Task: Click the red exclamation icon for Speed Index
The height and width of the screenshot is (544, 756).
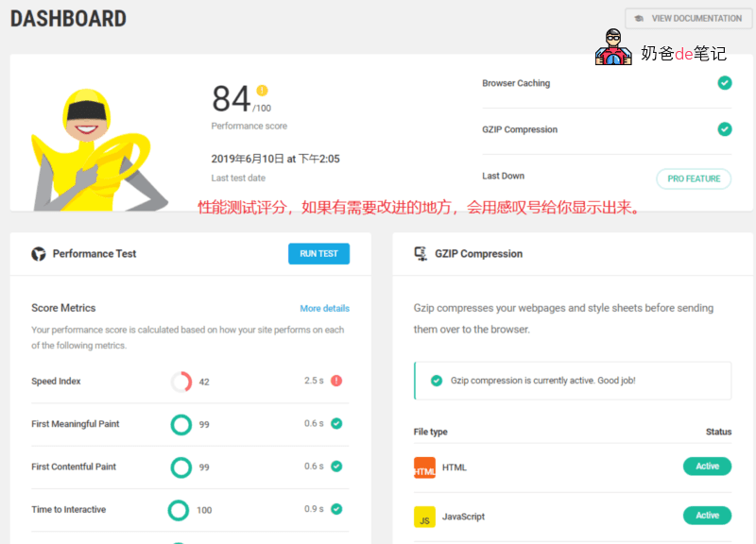Action: pos(336,381)
